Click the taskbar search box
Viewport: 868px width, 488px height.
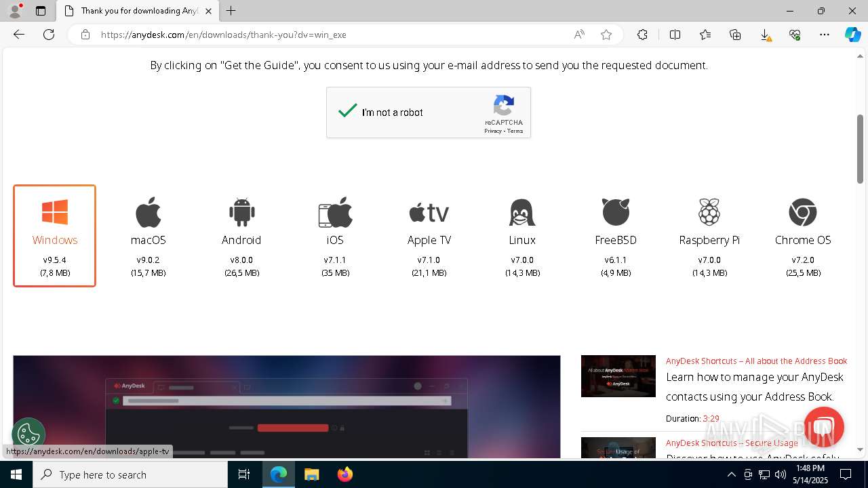tap(130, 474)
